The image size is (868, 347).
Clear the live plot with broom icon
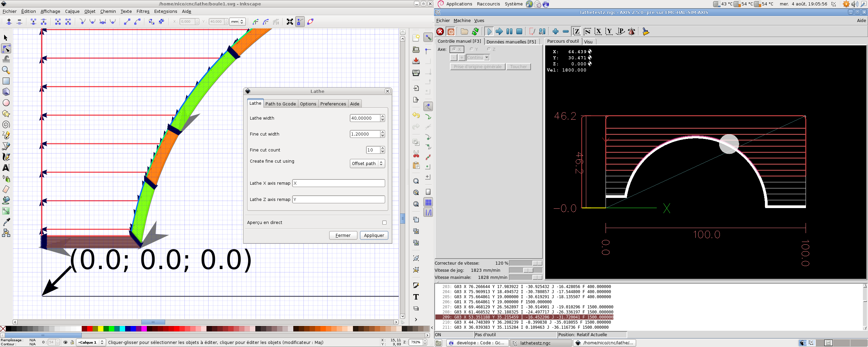pos(646,32)
